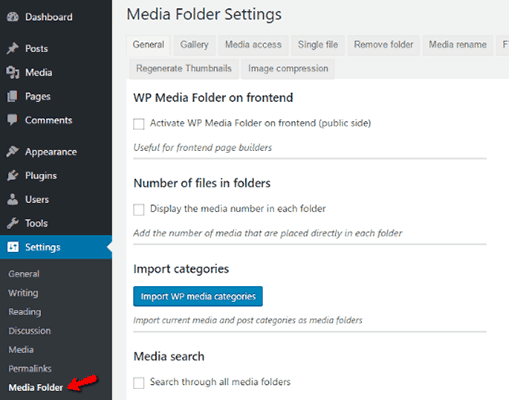Open Permalinks settings link
509x400 pixels.
[x=30, y=369]
